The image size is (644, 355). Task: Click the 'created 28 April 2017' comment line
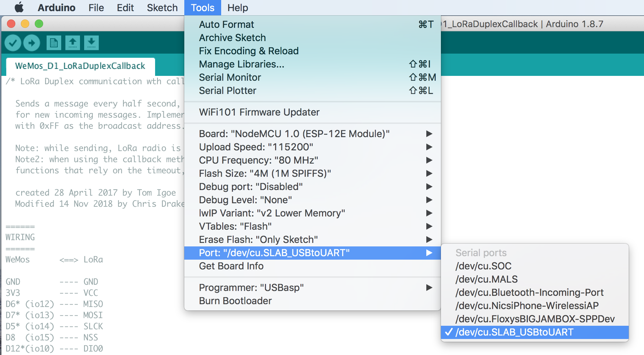pos(96,192)
